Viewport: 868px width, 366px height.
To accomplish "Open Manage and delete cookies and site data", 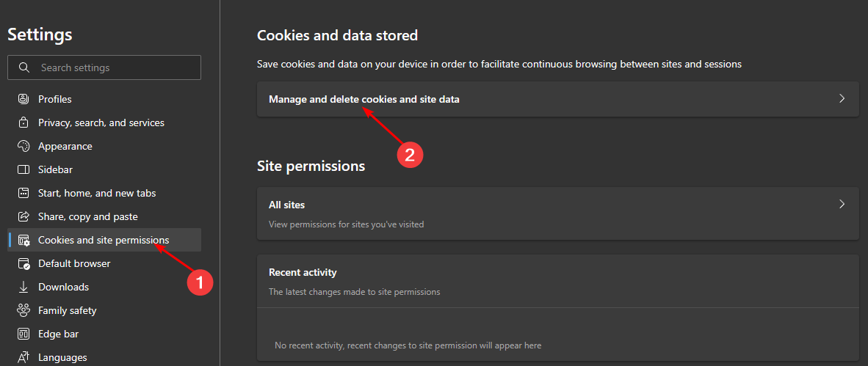I will (x=364, y=99).
